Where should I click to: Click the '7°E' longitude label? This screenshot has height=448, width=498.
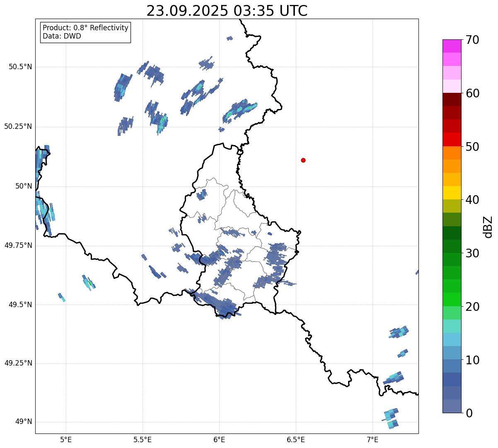(372, 440)
